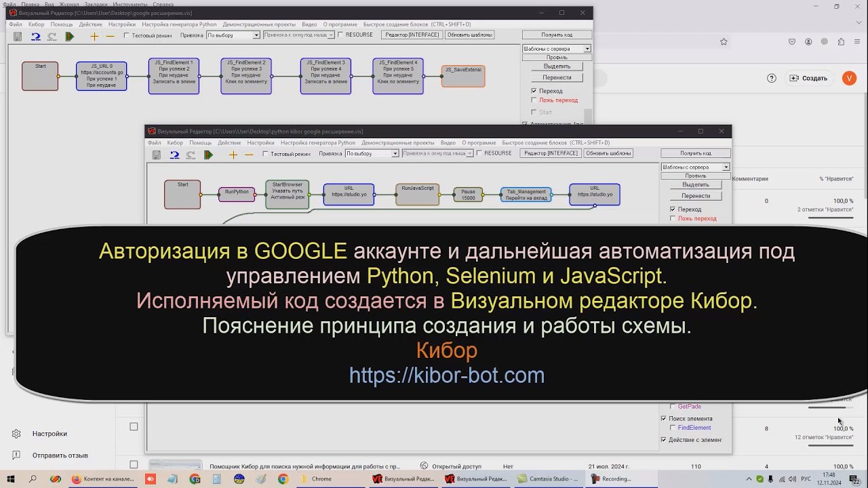Click save icon in back editor window toolbar
The image size is (868, 488).
[18, 37]
